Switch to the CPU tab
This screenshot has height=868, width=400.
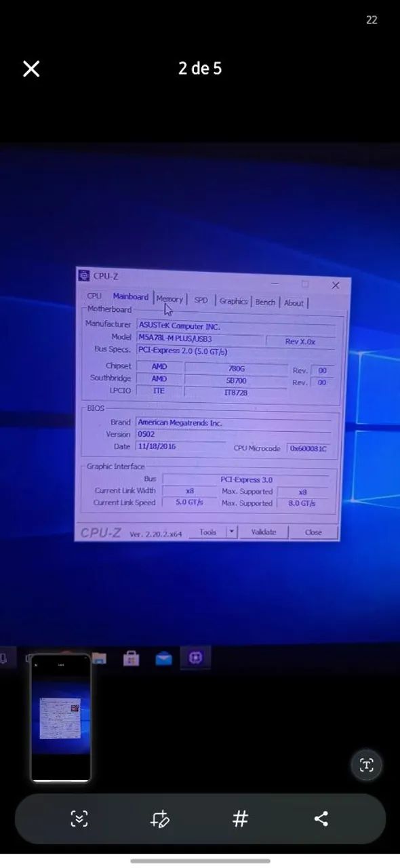tap(94, 296)
